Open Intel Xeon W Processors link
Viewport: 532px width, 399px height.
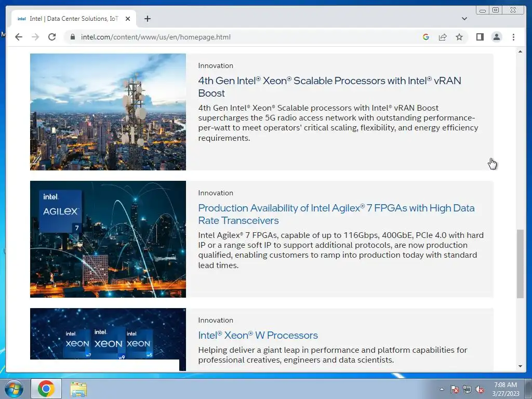coord(258,335)
